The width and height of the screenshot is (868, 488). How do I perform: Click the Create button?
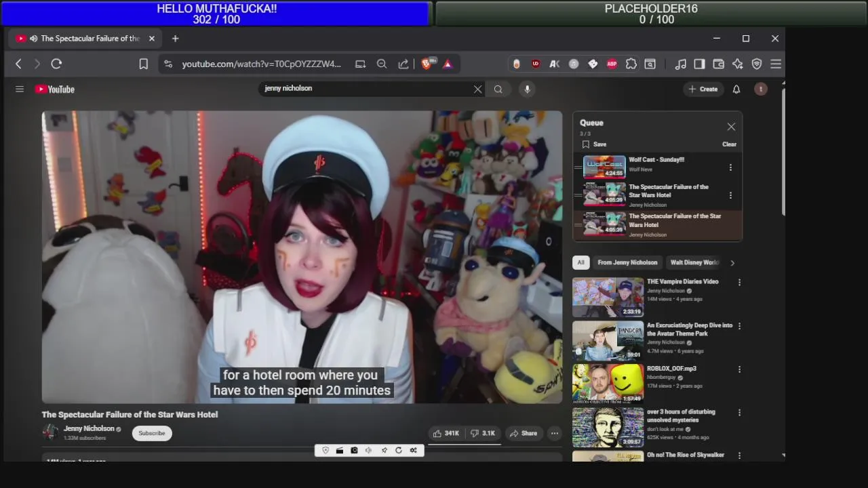703,89
